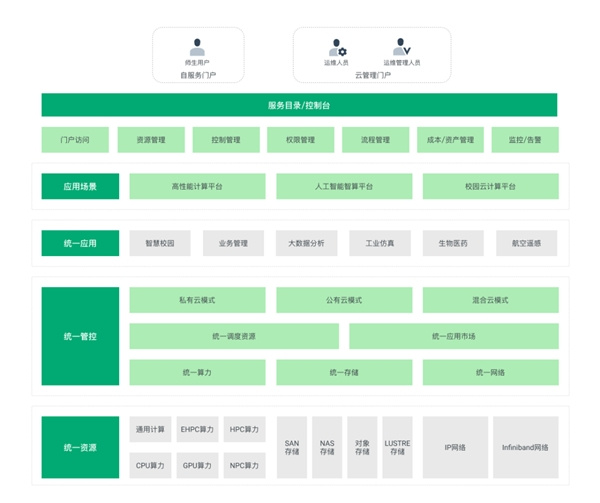This screenshot has height=503, width=600.
Task: Select the 工业仿真 box
Action: coord(380,243)
